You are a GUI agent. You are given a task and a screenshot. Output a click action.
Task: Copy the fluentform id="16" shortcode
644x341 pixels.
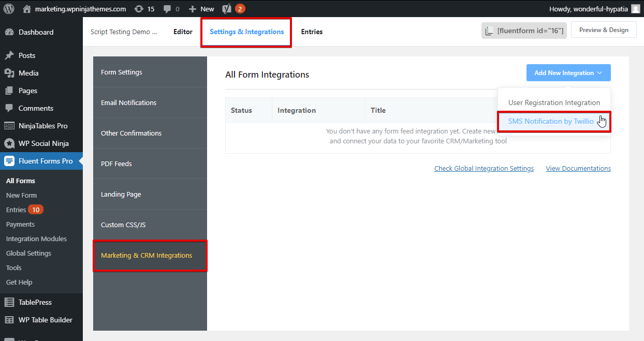(524, 31)
